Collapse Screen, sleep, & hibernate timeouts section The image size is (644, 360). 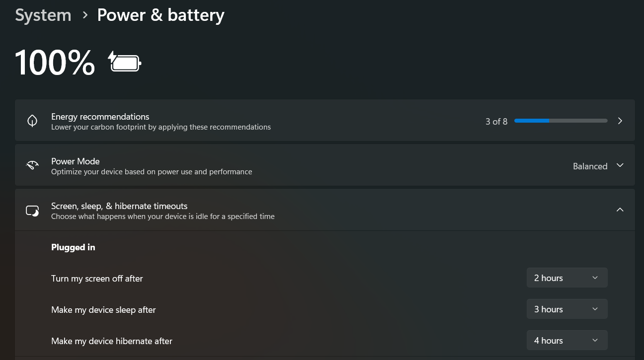pyautogui.click(x=620, y=210)
